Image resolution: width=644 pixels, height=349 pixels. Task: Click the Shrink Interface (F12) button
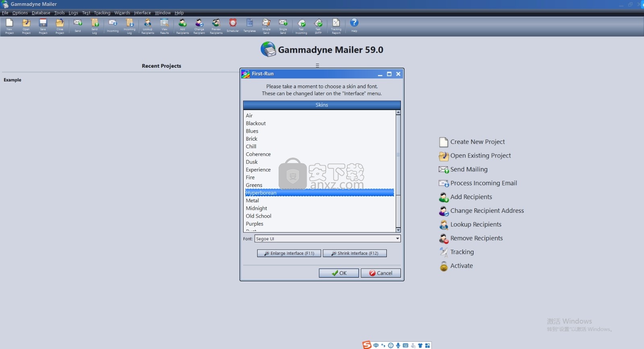click(x=355, y=253)
